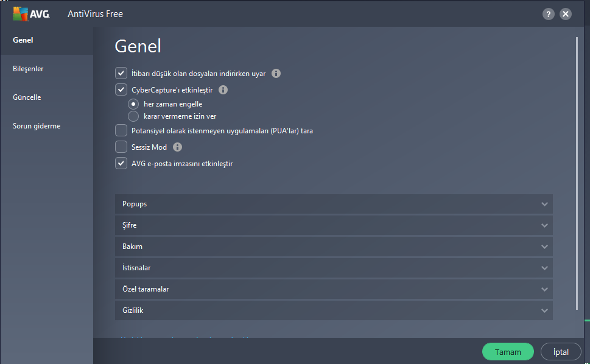Open the Güncelle settings tab

point(27,97)
